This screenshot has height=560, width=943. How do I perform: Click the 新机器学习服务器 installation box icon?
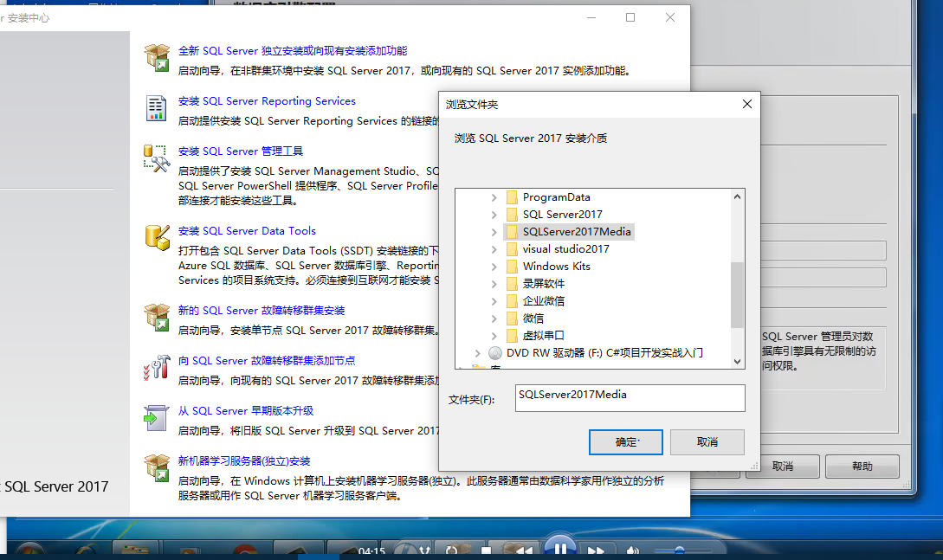(157, 468)
